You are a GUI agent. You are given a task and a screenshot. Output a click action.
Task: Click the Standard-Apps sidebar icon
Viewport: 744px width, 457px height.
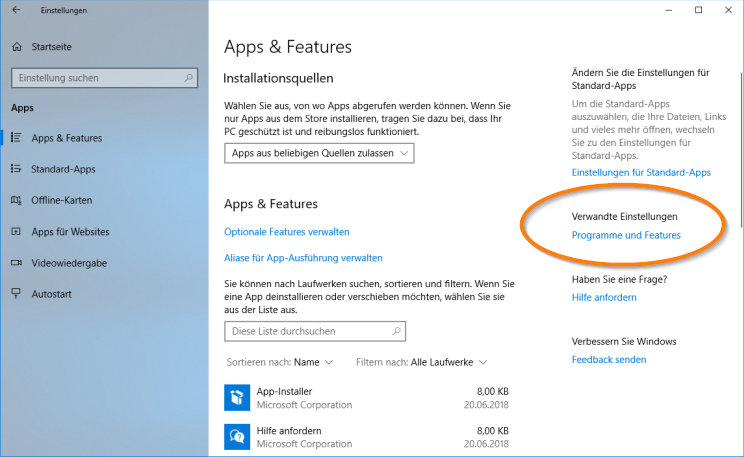tap(16, 169)
